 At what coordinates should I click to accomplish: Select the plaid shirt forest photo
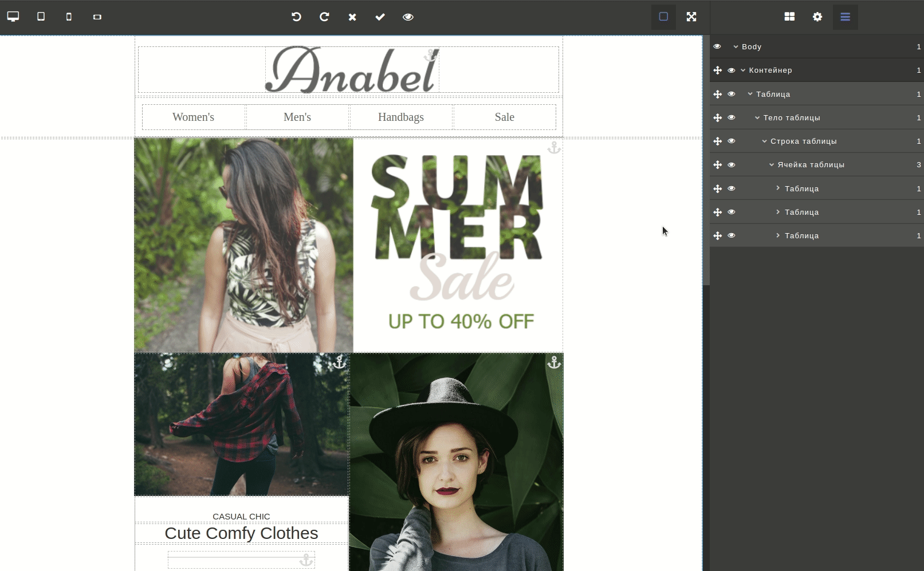(242, 424)
